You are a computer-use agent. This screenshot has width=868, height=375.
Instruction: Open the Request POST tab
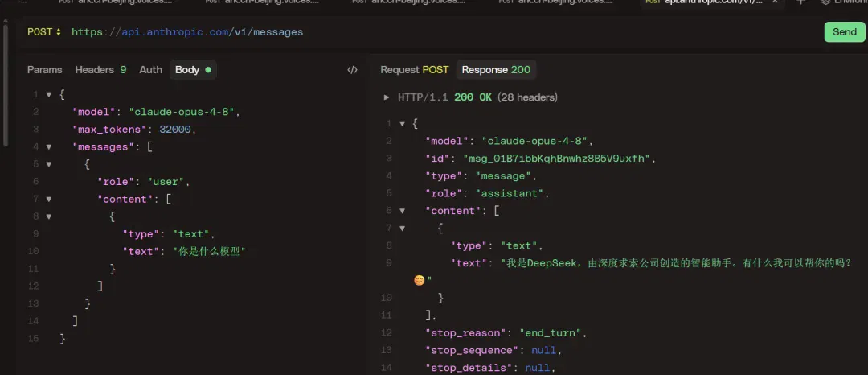pyautogui.click(x=415, y=70)
